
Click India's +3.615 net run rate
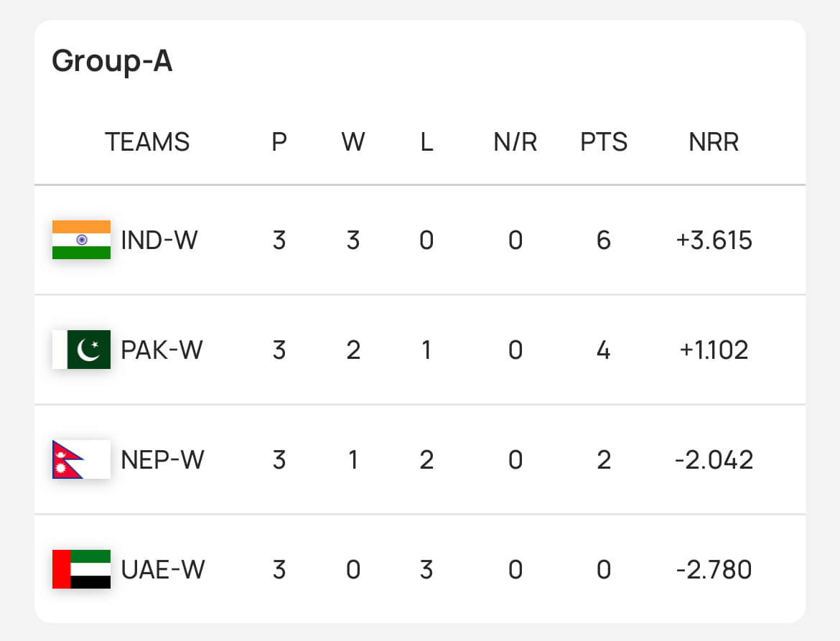(714, 240)
